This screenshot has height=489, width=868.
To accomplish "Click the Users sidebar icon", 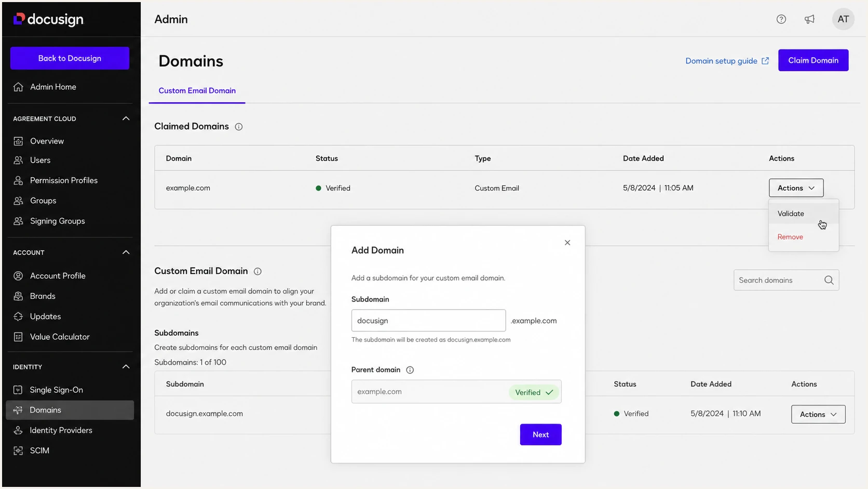I will click(18, 160).
